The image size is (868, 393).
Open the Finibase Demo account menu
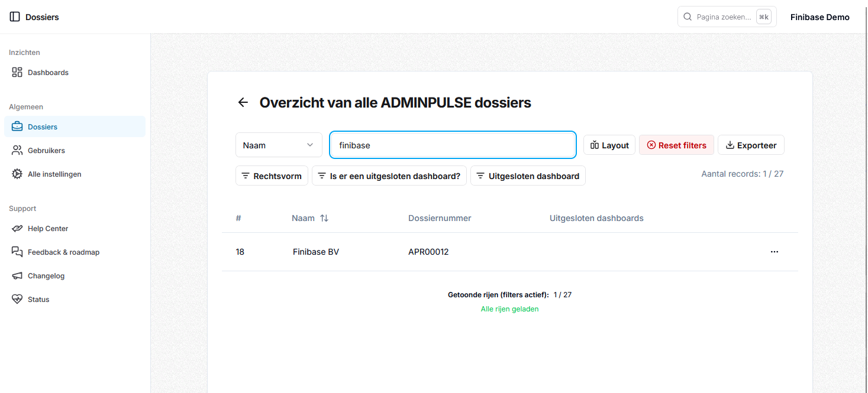820,17
